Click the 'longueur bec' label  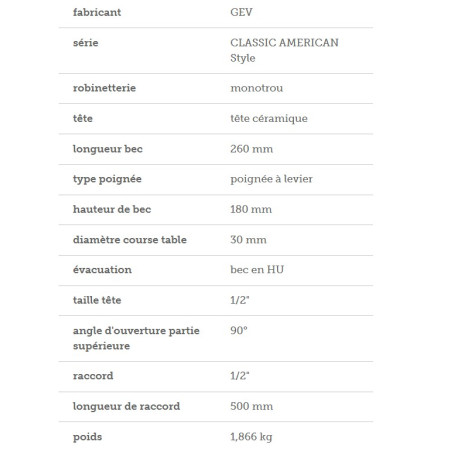108,149
